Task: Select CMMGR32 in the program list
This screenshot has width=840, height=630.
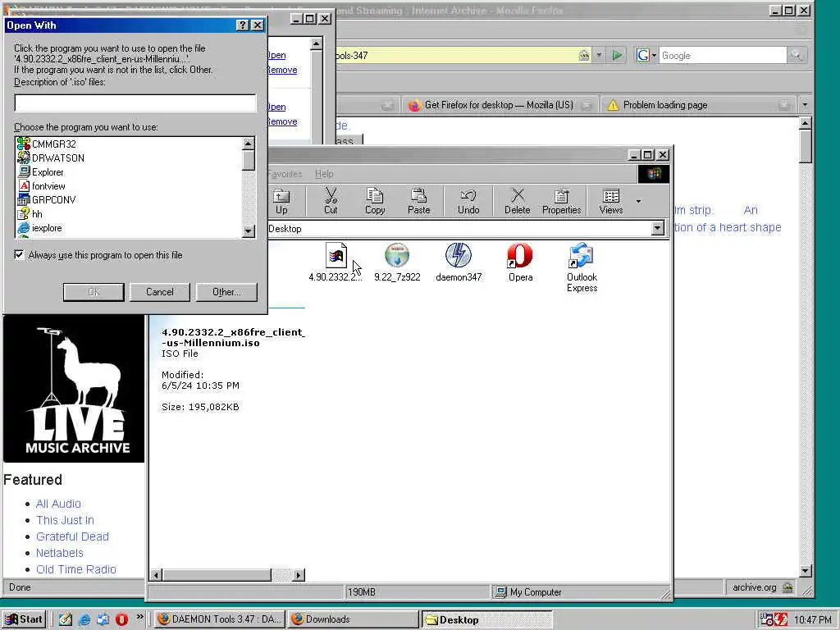Action: pos(53,144)
